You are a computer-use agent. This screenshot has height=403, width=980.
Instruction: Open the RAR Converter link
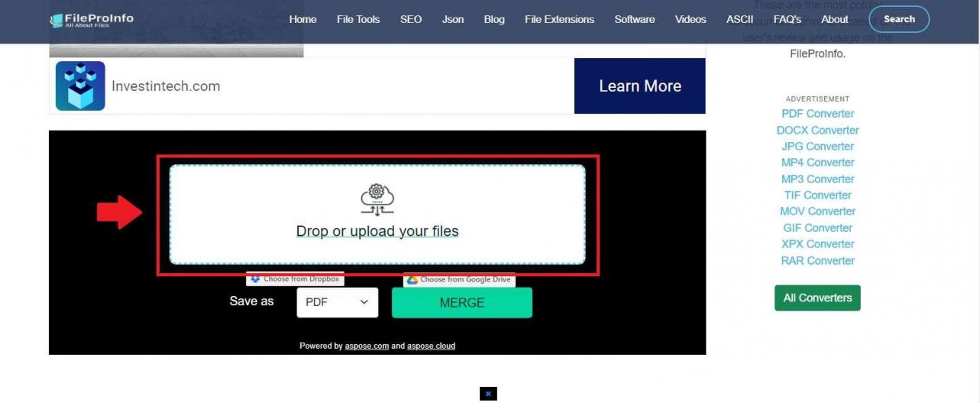pos(818,261)
